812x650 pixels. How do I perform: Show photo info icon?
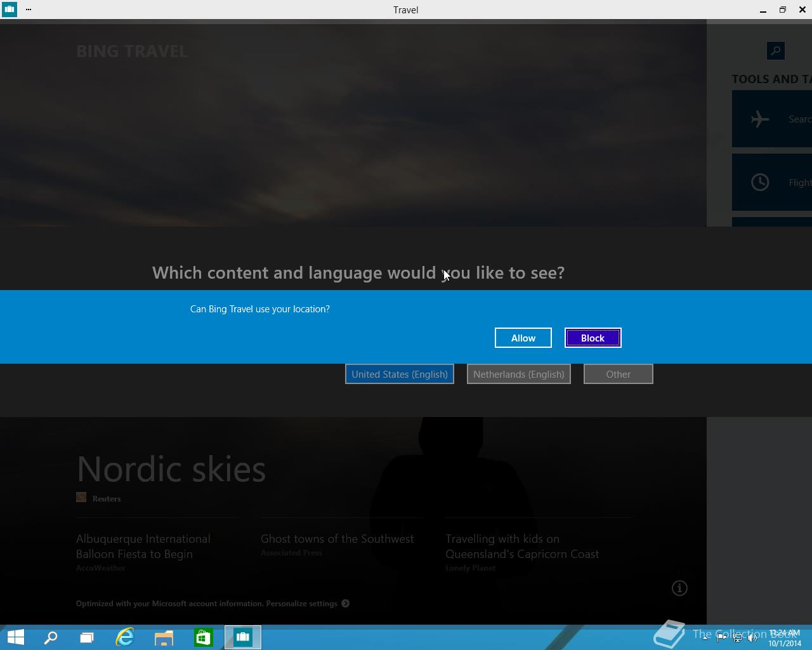click(x=679, y=588)
